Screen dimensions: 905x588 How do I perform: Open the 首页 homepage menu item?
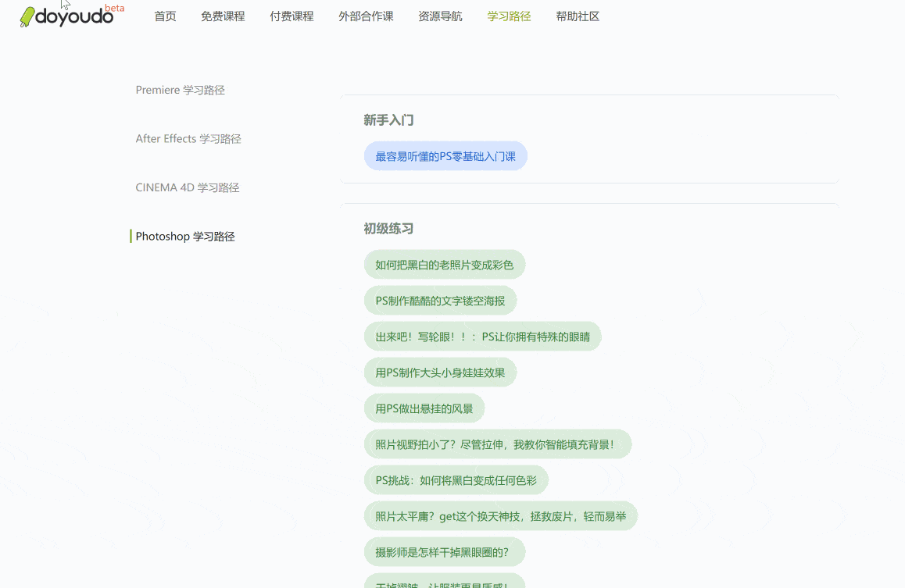coord(165,16)
